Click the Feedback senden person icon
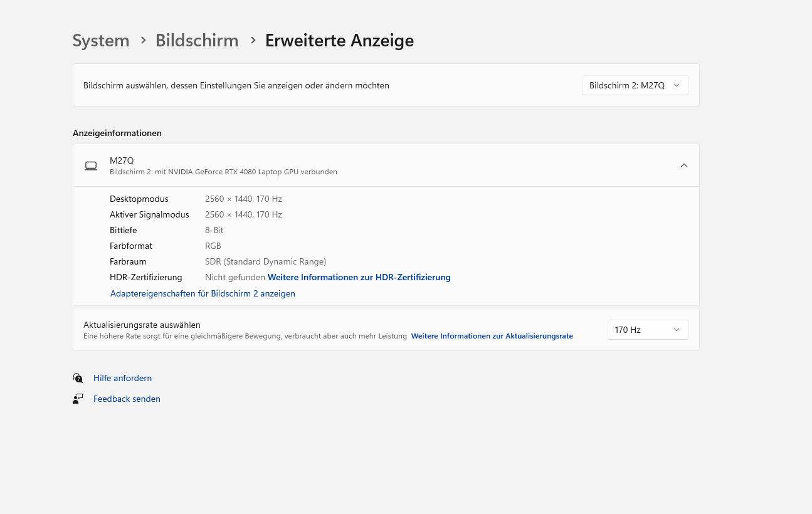Screen dimensions: 812x514 point(78,399)
